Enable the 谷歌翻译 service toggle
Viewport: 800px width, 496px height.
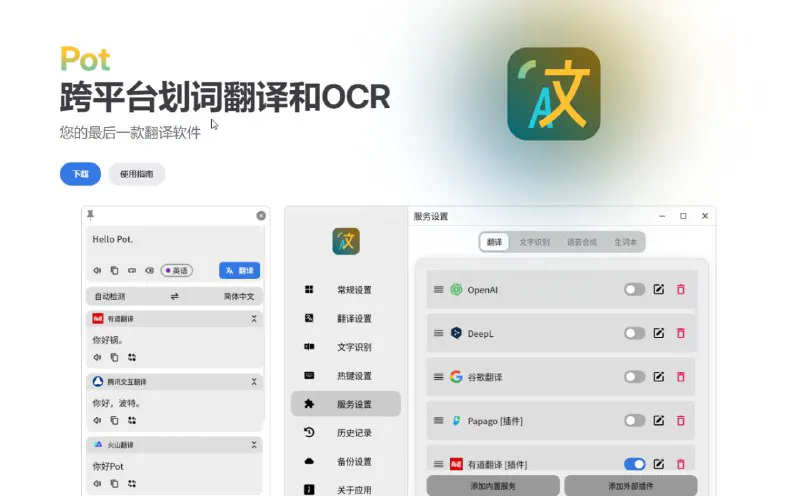(x=635, y=377)
